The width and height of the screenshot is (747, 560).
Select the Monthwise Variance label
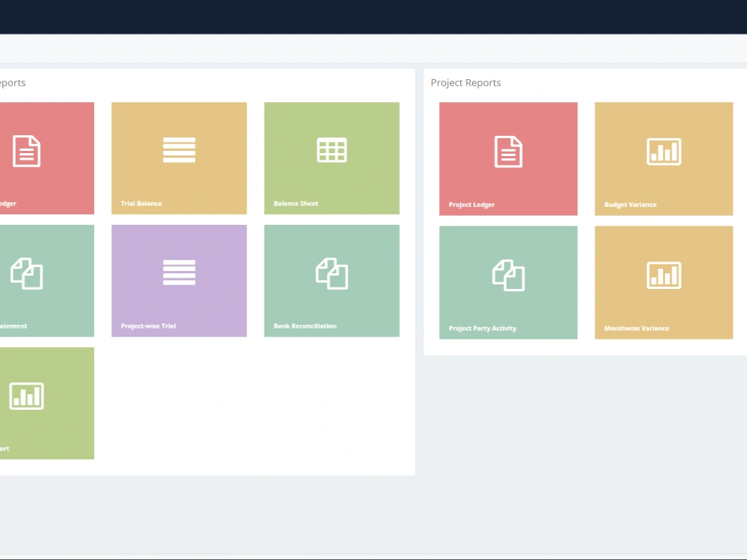pyautogui.click(x=636, y=328)
